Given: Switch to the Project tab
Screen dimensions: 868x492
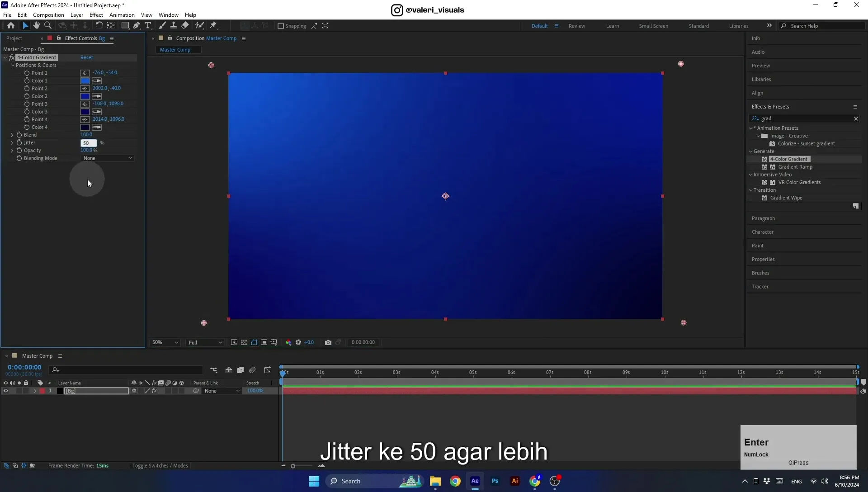Looking at the screenshot, I should pyautogui.click(x=14, y=38).
